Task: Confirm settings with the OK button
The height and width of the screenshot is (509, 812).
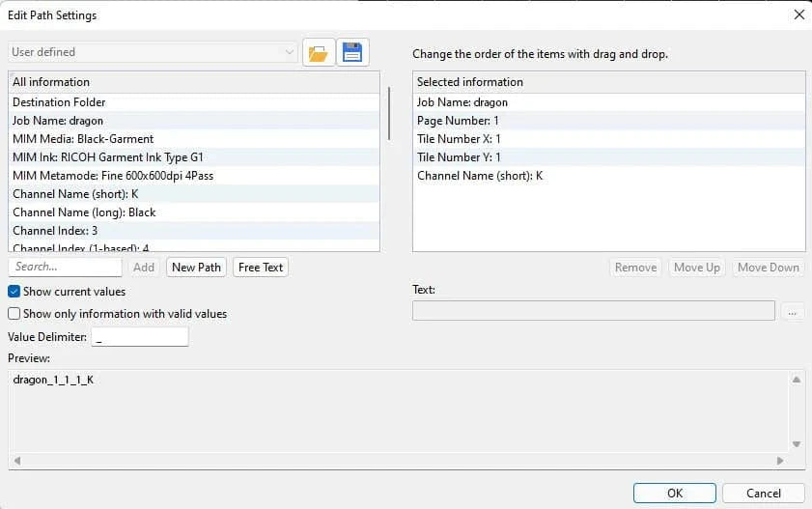Action: point(675,493)
